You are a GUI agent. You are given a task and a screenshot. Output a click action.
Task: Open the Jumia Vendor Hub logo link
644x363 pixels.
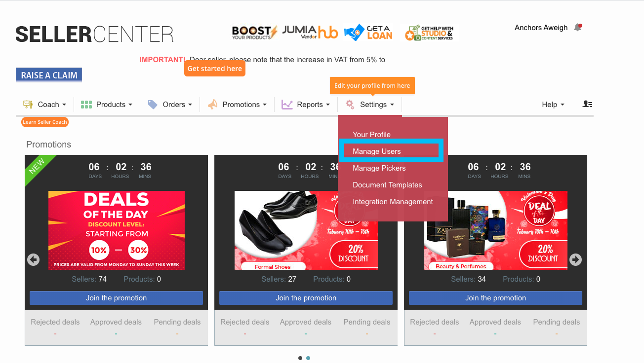coord(310,33)
